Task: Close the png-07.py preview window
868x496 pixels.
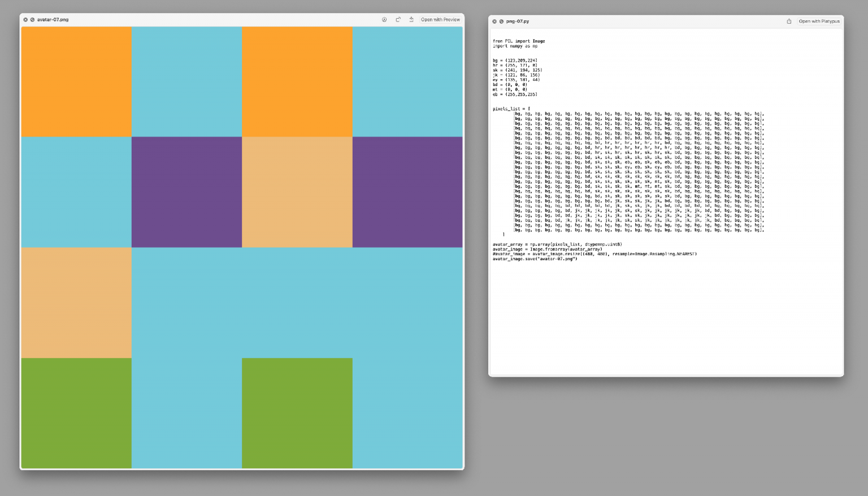Action: pos(494,21)
